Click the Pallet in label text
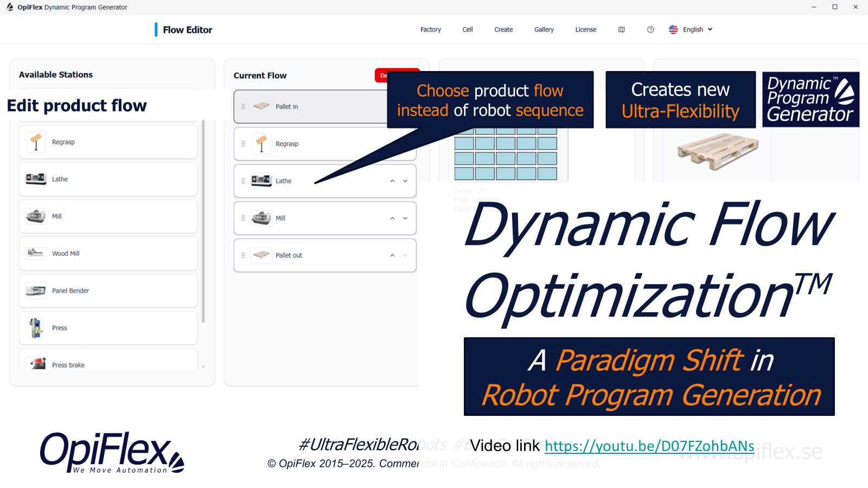The image size is (868, 488). point(286,107)
